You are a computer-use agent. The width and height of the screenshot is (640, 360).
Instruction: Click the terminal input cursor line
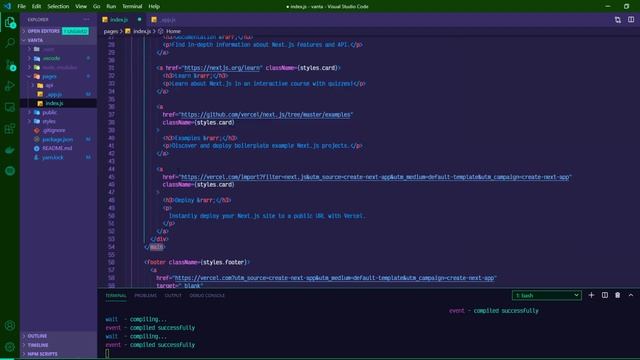tap(107, 353)
